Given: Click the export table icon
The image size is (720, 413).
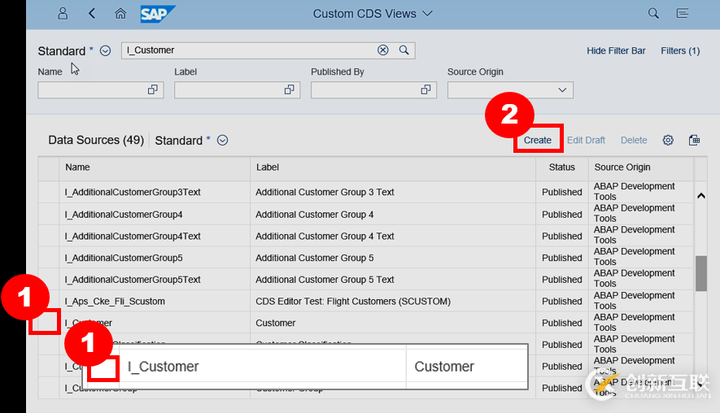Looking at the screenshot, I should (694, 141).
